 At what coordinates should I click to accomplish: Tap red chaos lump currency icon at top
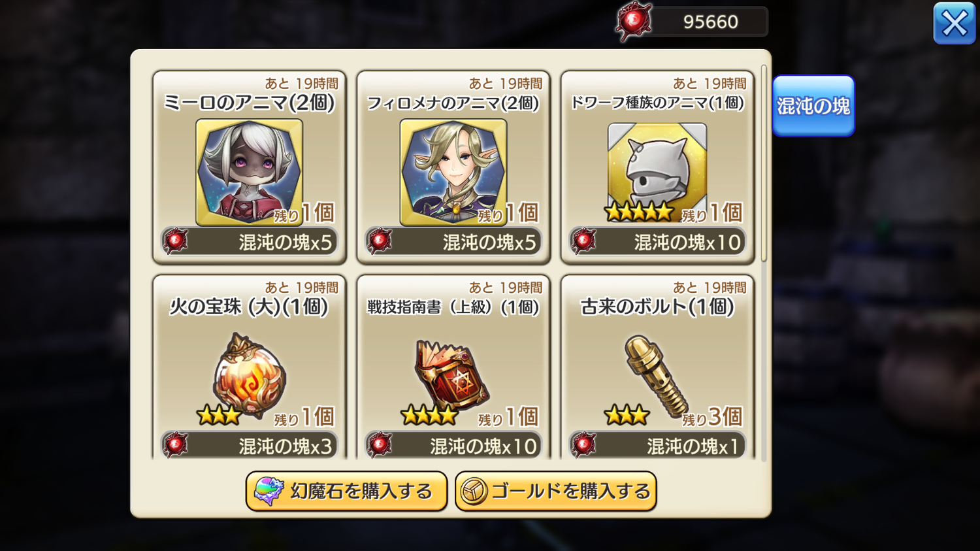coord(633,22)
